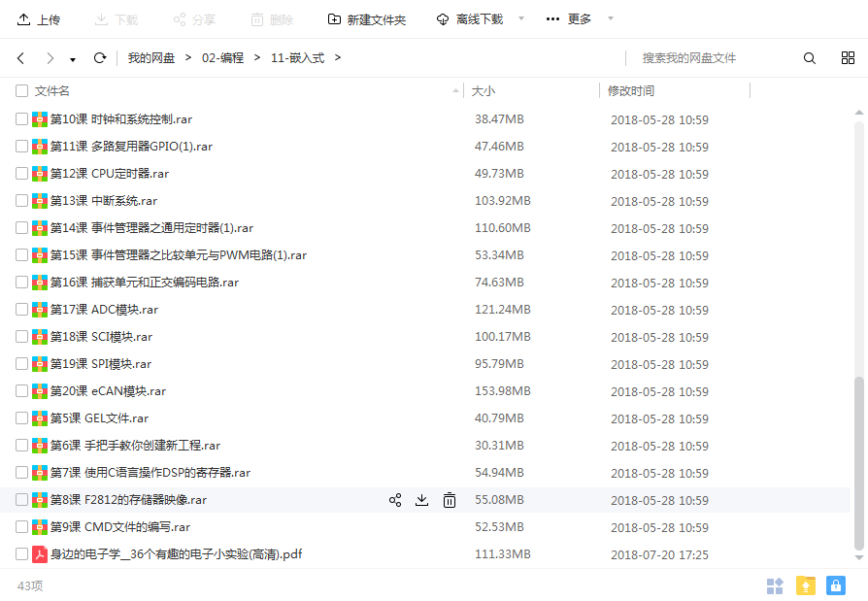
Task: Select file 第6课 手把手教你创建新工程.rar
Action: click(135, 446)
